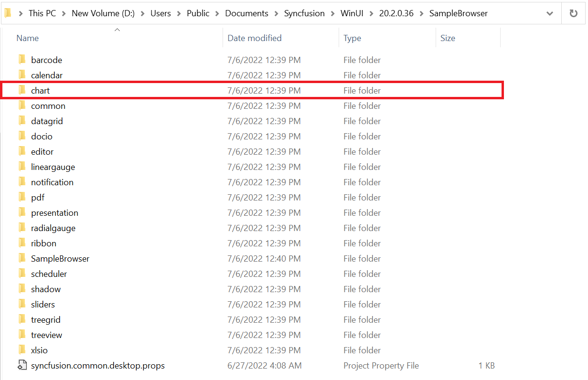Open the Syncfusion breadcrumb folder

[305, 13]
